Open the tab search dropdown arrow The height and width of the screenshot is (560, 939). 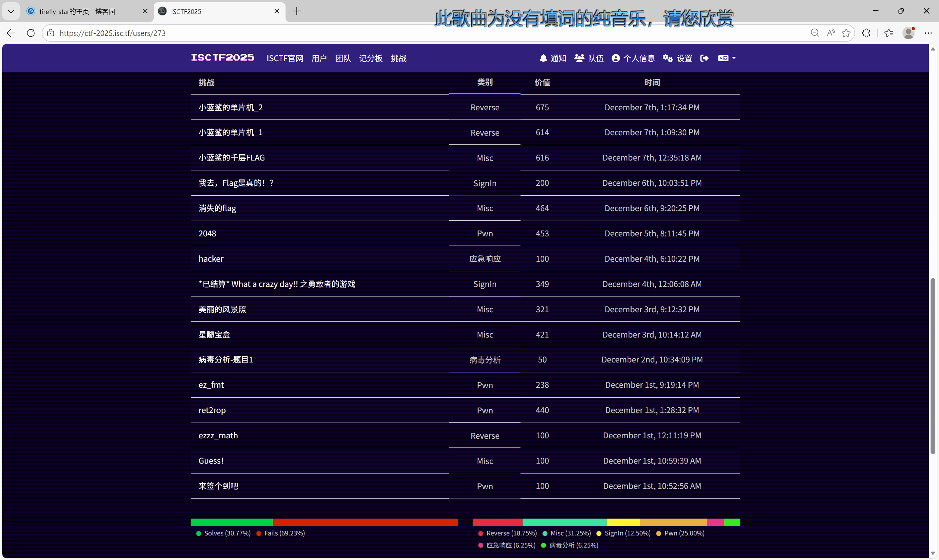pyautogui.click(x=11, y=11)
